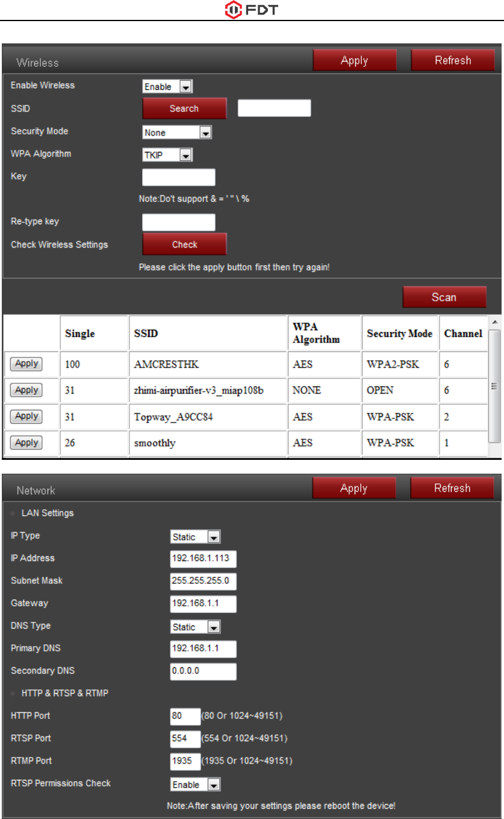Click the LAN Settings section label
This screenshot has height=819, width=504.
tap(48, 513)
